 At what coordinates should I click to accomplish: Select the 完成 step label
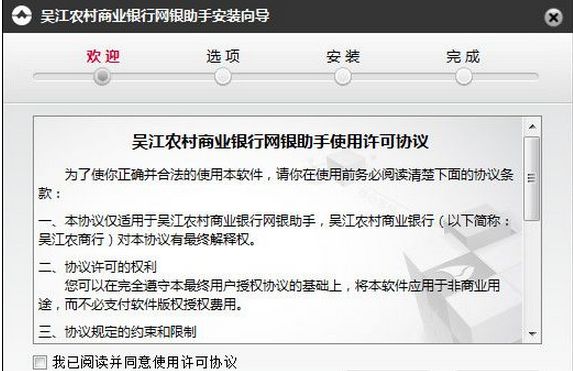pyautogui.click(x=463, y=57)
